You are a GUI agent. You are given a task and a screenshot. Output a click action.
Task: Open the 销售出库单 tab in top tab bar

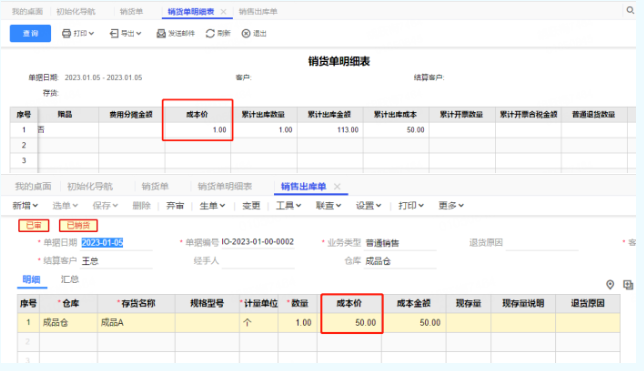coord(258,12)
